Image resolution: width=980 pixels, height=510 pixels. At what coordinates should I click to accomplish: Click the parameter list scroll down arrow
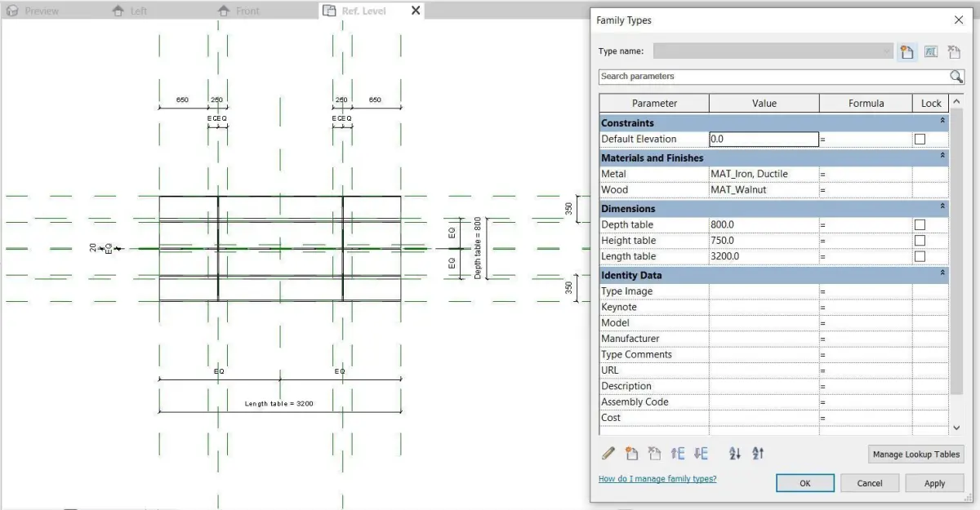pyautogui.click(x=957, y=428)
